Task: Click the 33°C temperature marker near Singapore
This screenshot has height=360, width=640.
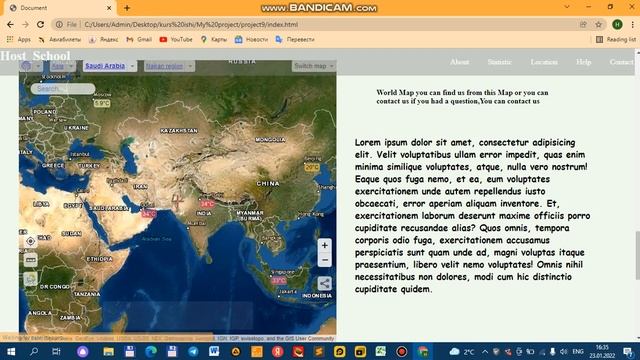Action: 279,280
